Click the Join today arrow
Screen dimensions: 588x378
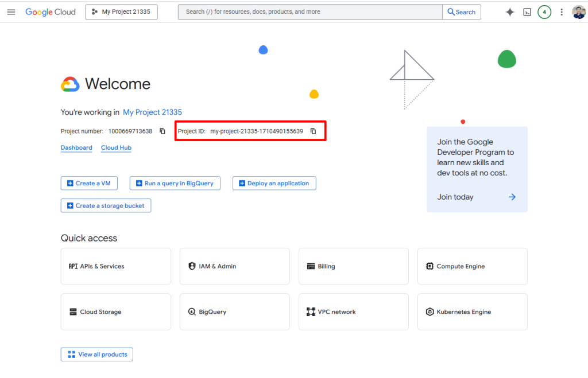point(512,197)
